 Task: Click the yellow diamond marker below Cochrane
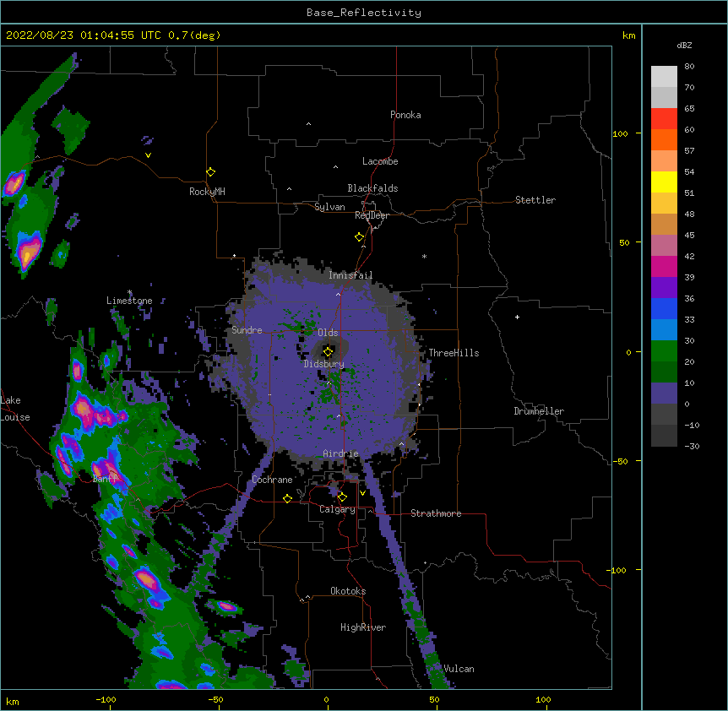[x=287, y=498]
